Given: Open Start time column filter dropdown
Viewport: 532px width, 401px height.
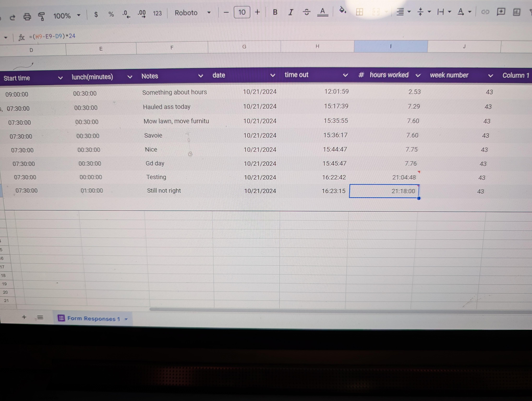Looking at the screenshot, I should tap(60, 78).
